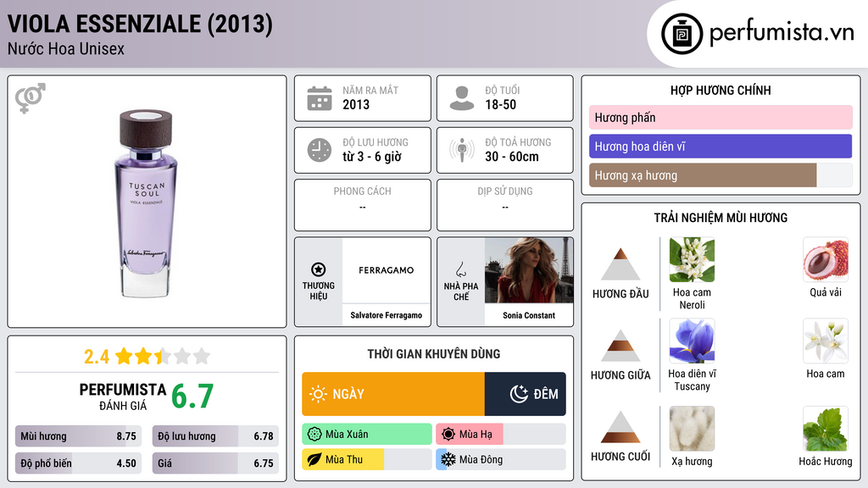868x488 pixels.
Task: Select the Mùa Đông season bar
Action: (x=501, y=460)
